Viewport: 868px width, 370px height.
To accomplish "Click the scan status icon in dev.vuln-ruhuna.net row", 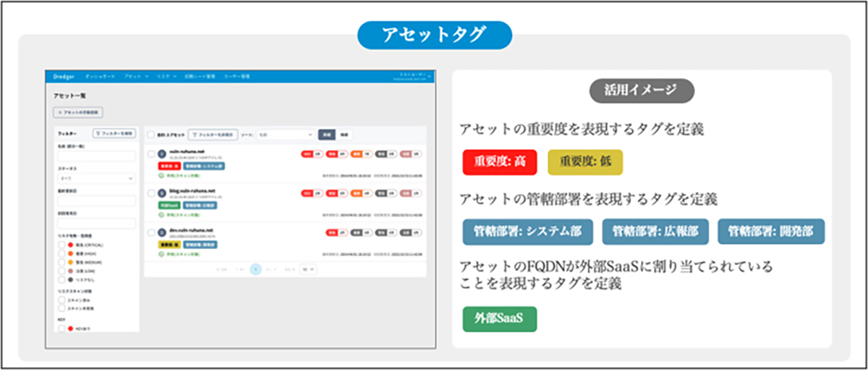I will point(161,254).
